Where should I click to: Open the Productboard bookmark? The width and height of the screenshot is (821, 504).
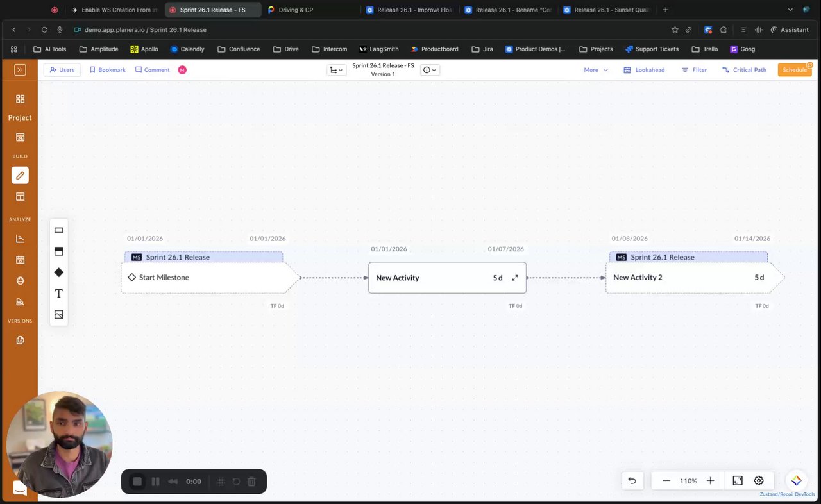[x=434, y=49]
